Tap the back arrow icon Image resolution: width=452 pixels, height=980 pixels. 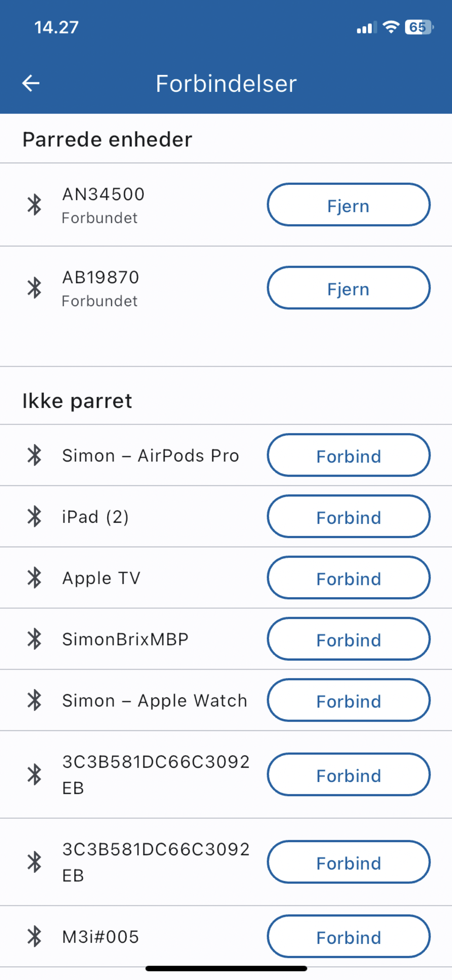pyautogui.click(x=31, y=83)
